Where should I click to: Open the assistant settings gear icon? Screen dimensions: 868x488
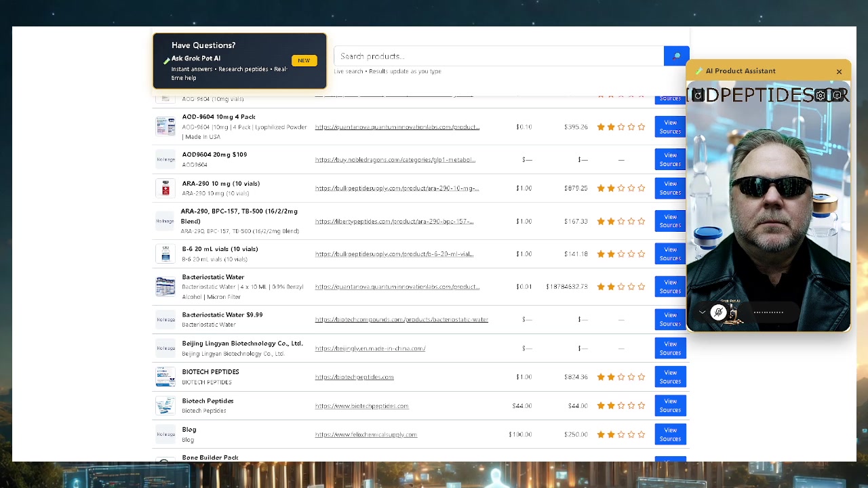point(821,96)
